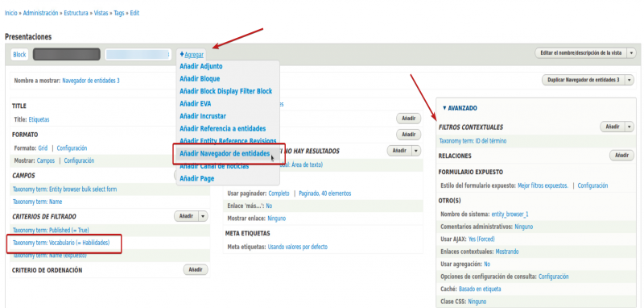
Task: Edit system name entity_browser_1
Action: (x=510, y=214)
